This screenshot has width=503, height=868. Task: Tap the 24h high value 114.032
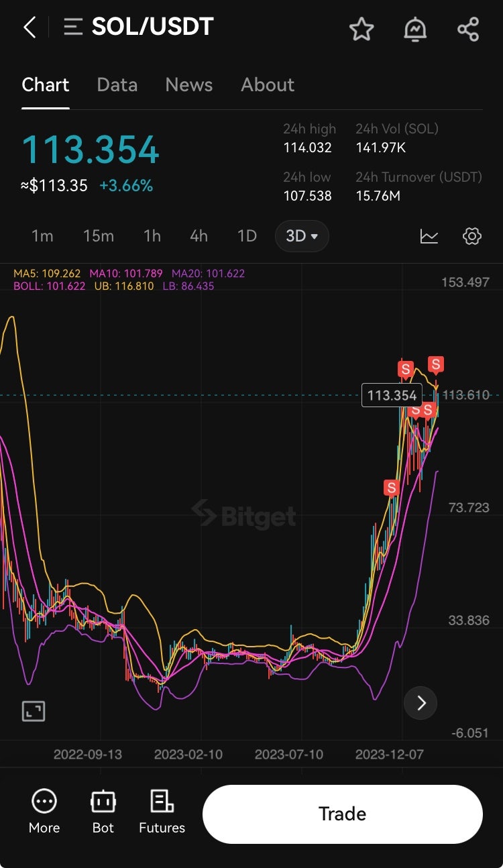click(x=307, y=148)
